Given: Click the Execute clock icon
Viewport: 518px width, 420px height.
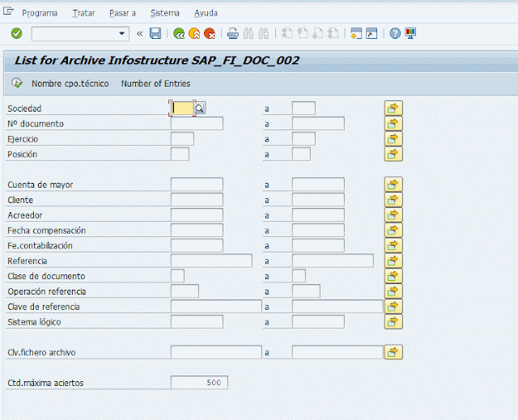Looking at the screenshot, I should (17, 83).
